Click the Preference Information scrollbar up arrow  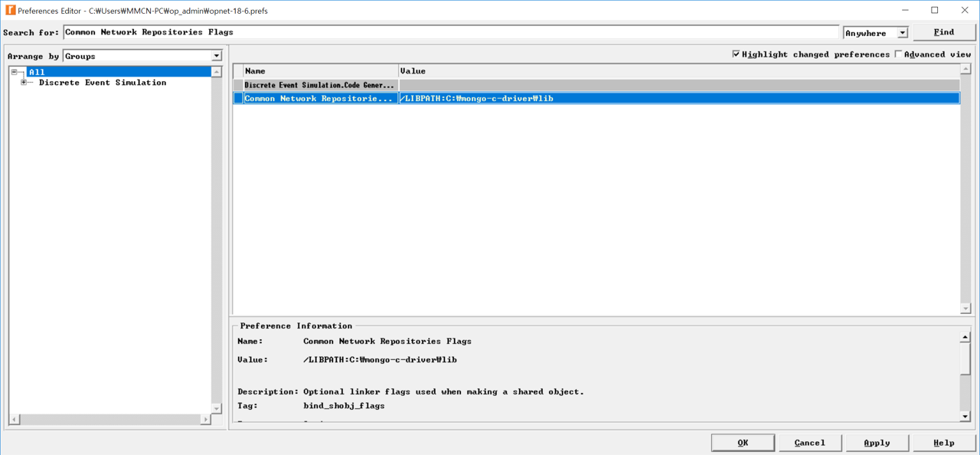(964, 336)
